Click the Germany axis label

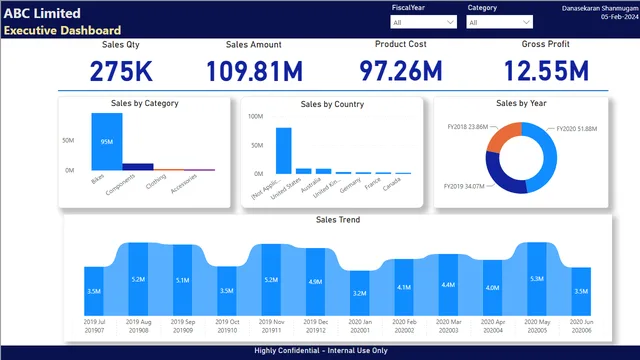click(350, 185)
